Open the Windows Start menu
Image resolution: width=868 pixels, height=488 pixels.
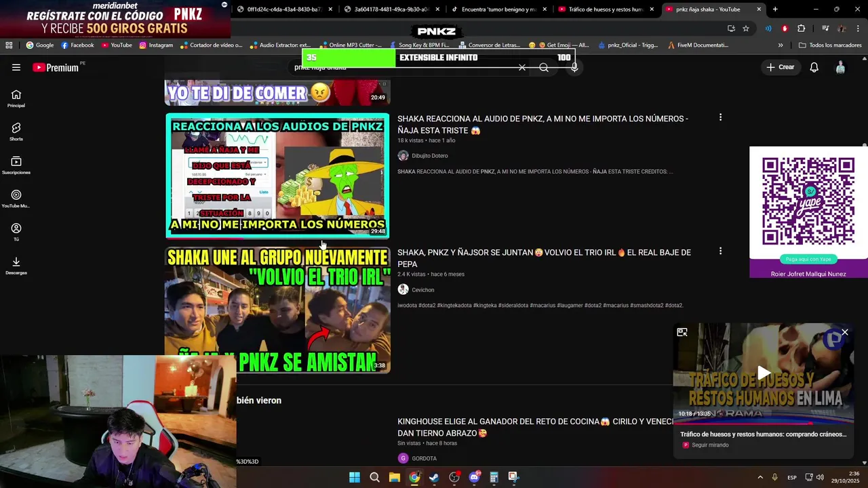[x=355, y=477]
